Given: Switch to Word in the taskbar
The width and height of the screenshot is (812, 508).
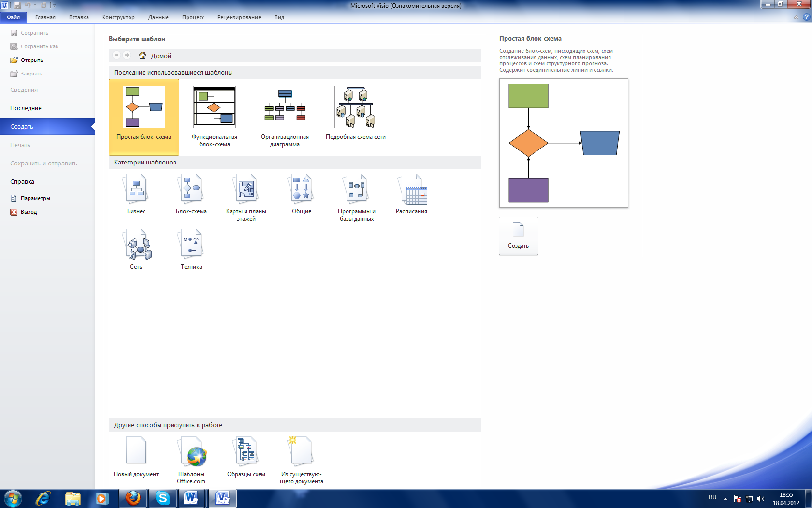Looking at the screenshot, I should 191,498.
